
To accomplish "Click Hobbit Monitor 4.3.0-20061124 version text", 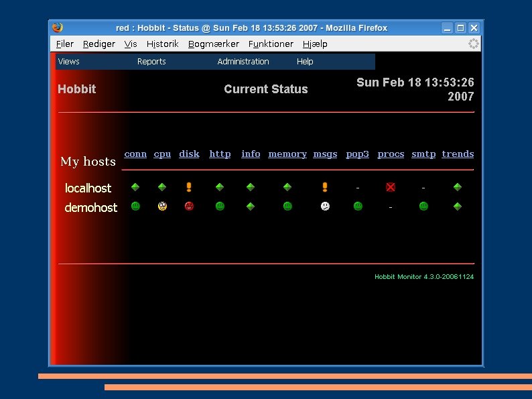I will (424, 277).
